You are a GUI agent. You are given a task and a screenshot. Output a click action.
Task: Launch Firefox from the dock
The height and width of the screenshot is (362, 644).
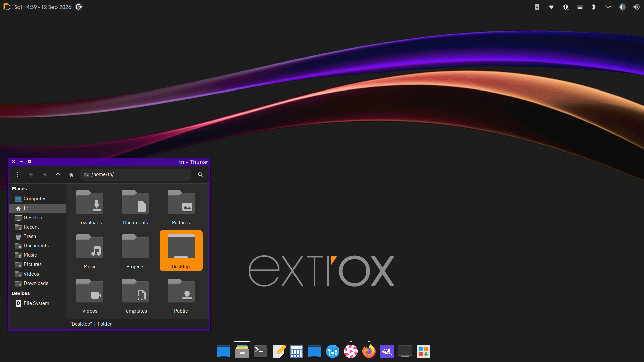(x=369, y=351)
